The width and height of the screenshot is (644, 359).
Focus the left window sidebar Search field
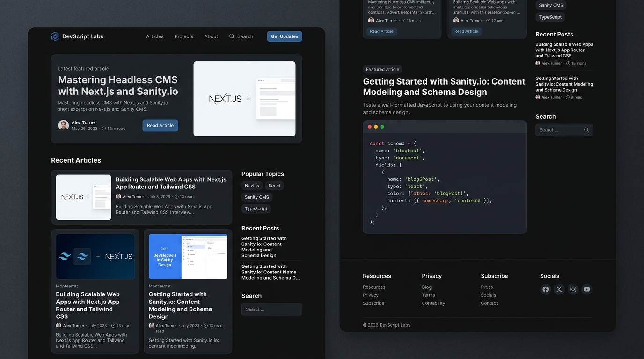[272, 309]
